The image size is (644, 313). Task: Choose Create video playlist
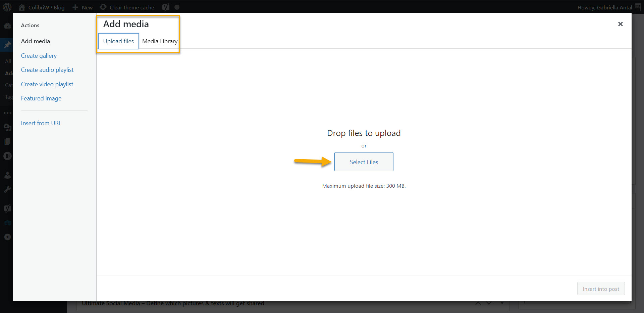tap(47, 84)
